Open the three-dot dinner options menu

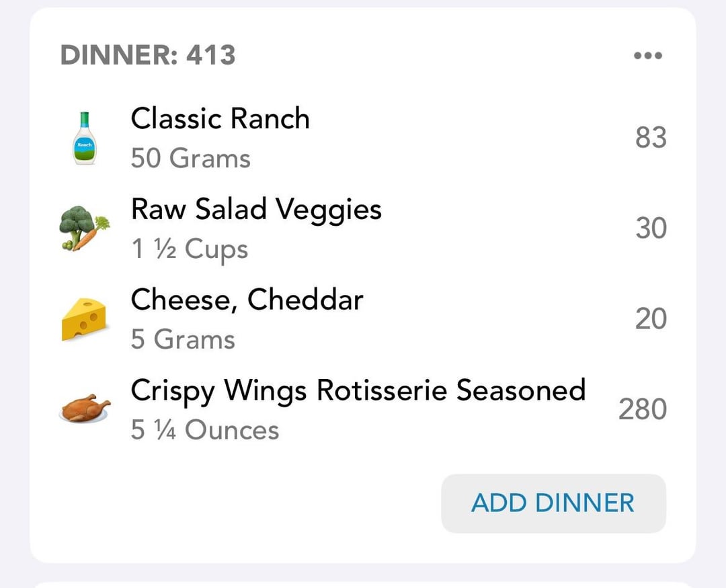click(x=648, y=56)
